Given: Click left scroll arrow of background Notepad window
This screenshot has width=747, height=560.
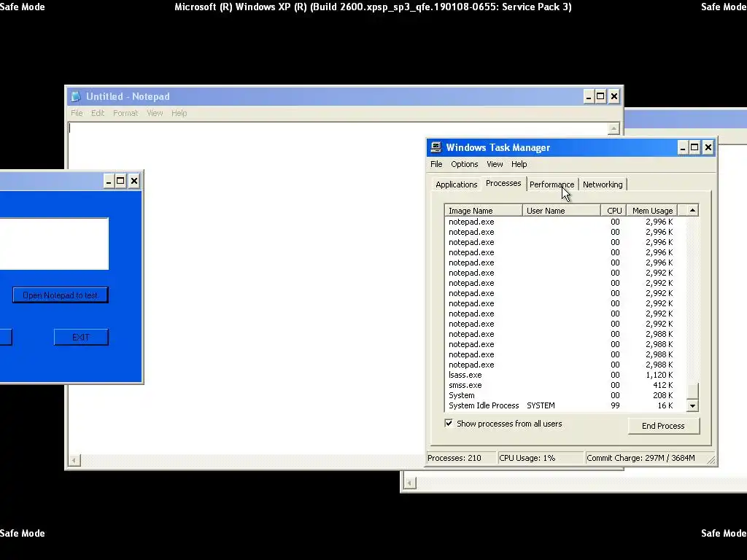Looking at the screenshot, I should tap(409, 483).
